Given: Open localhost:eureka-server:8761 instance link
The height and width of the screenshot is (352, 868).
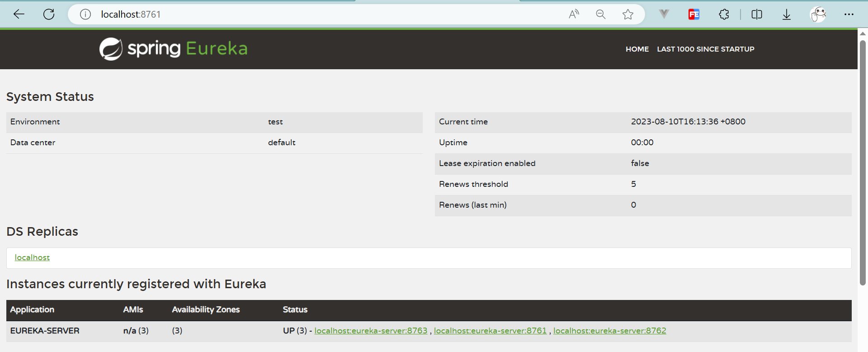Looking at the screenshot, I should [490, 331].
